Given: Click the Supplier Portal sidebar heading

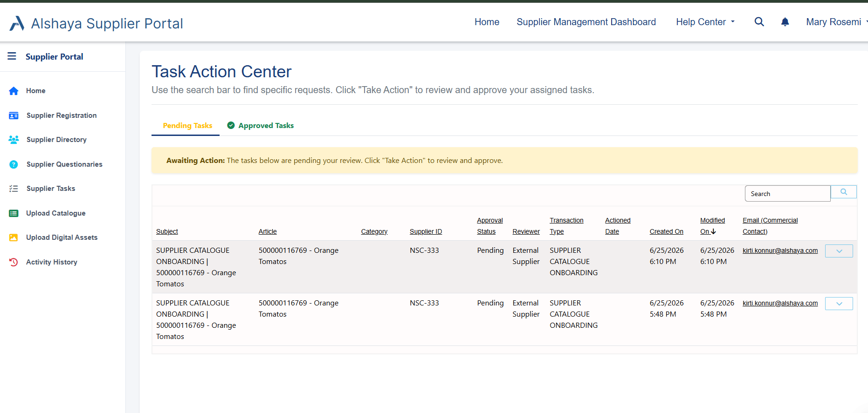Looking at the screenshot, I should (55, 57).
